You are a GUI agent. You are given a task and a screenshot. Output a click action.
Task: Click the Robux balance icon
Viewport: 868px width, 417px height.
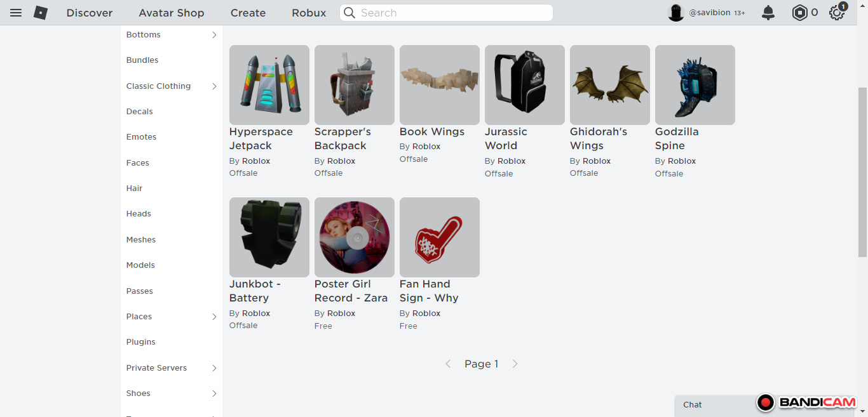point(799,13)
